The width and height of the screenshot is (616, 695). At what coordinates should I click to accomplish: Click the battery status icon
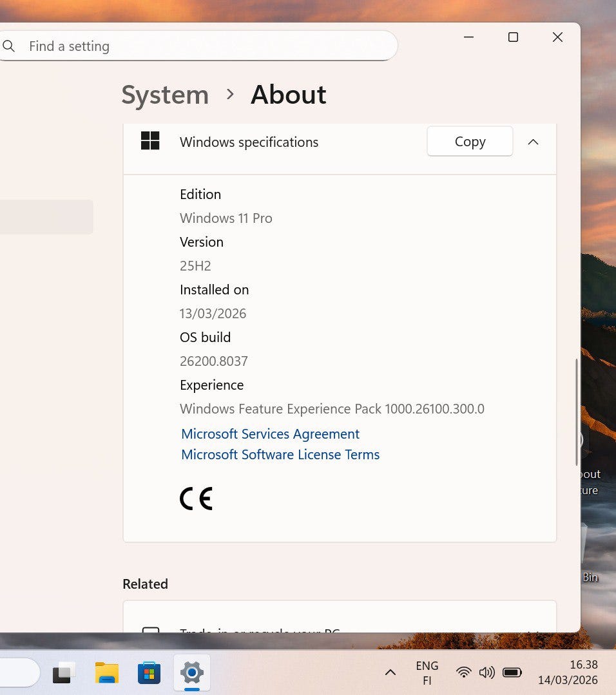tap(512, 672)
